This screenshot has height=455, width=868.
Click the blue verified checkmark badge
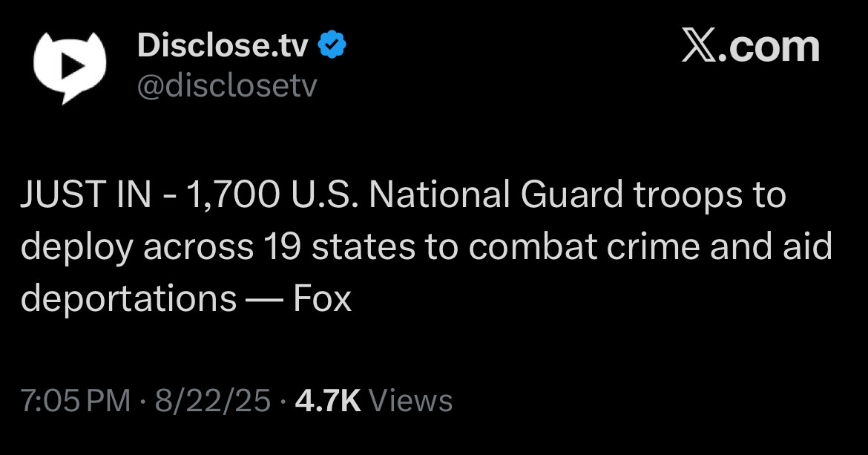pos(332,48)
